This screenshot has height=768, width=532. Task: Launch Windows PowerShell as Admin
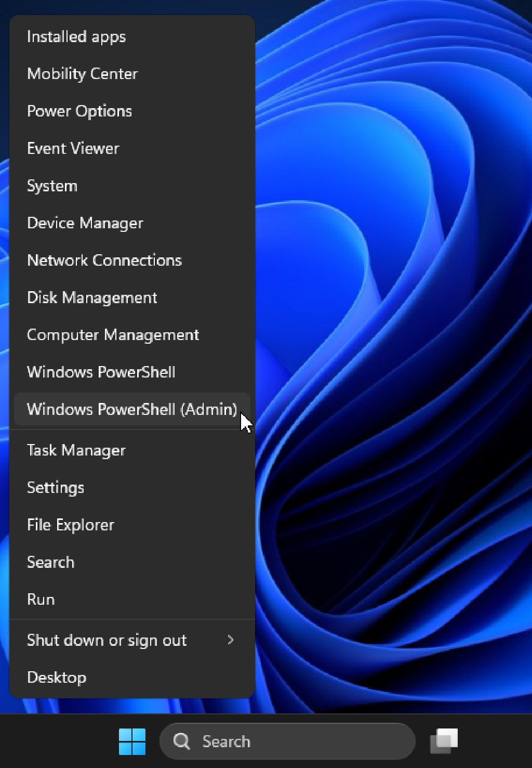pos(131,409)
